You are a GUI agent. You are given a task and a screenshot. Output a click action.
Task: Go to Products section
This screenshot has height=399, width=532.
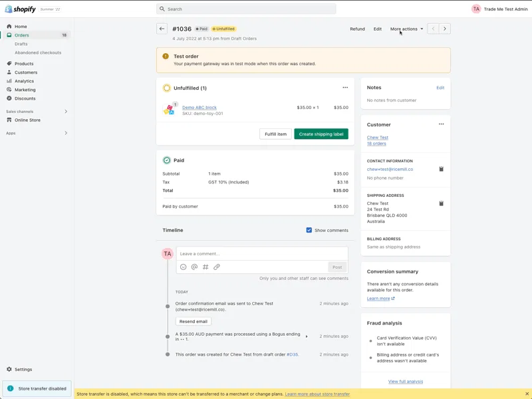coord(24,64)
